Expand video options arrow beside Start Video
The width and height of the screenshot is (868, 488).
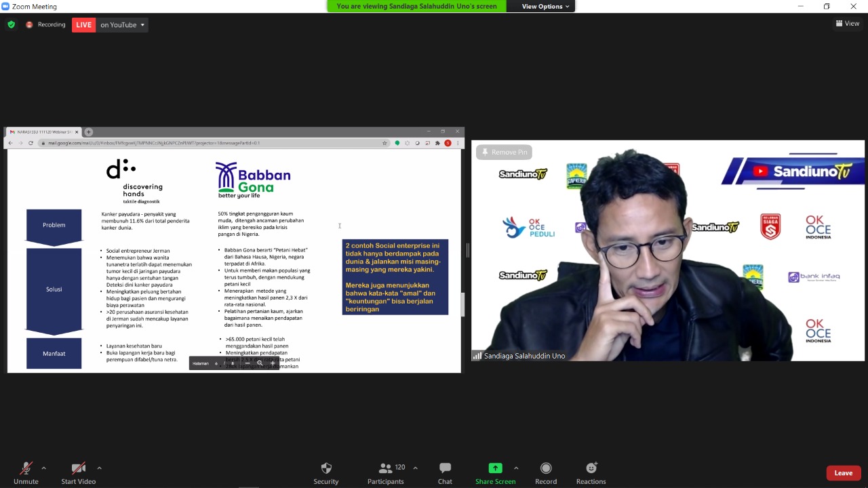click(x=99, y=468)
